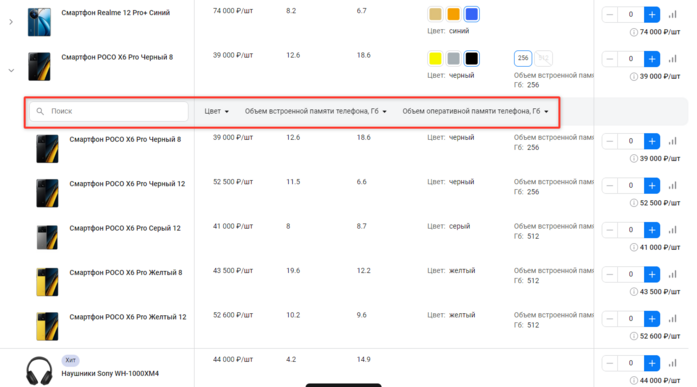Click minus button for POCO X6 Pro Черный 12
The width and height of the screenshot is (697, 387).
coord(609,185)
